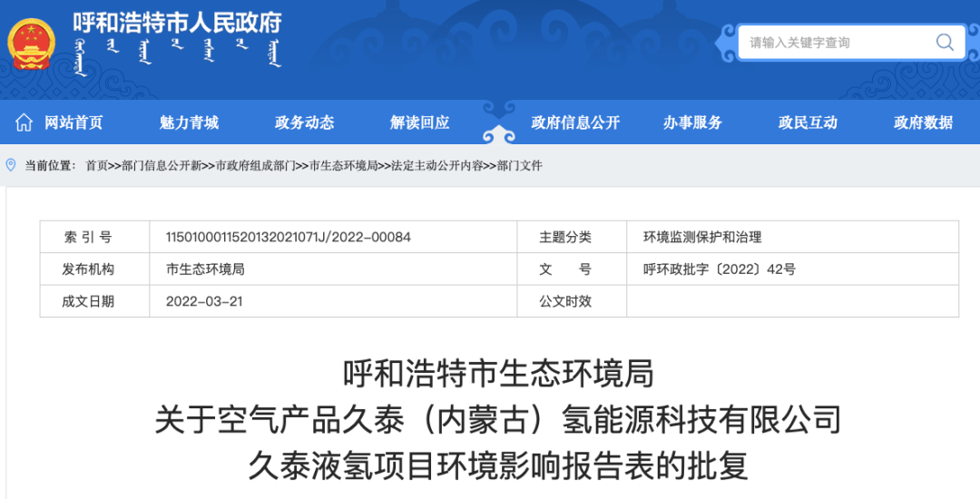Click the 主题分类 label cell
The width and height of the screenshot is (980, 499).
pos(572,238)
